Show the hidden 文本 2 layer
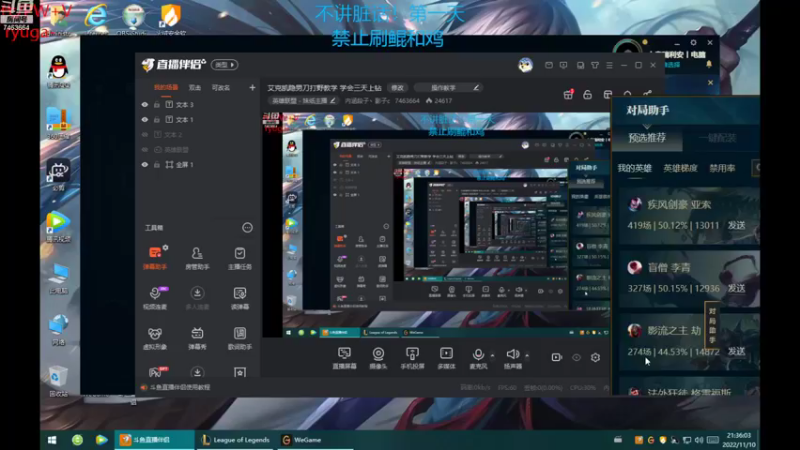This screenshot has width=800, height=450. (x=145, y=135)
